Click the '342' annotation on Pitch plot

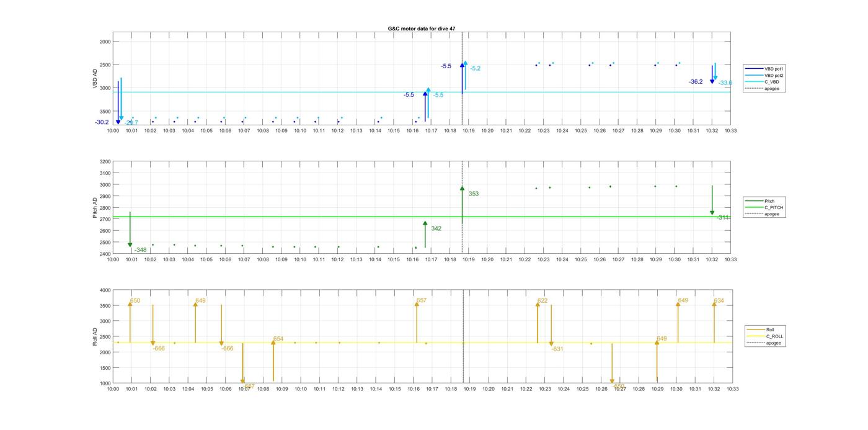(436, 228)
